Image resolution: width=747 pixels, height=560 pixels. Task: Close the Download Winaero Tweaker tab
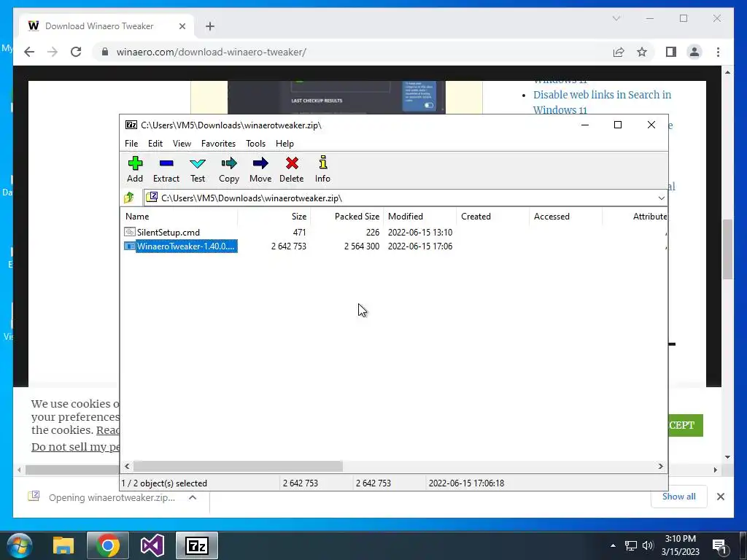coord(182,26)
